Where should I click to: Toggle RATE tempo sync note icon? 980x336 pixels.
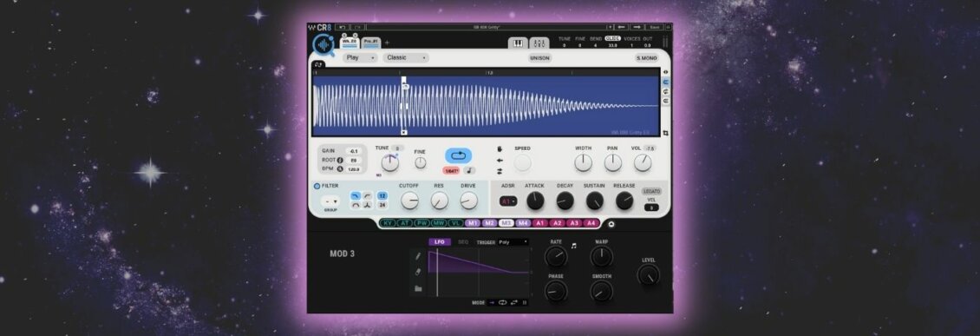[x=573, y=246]
